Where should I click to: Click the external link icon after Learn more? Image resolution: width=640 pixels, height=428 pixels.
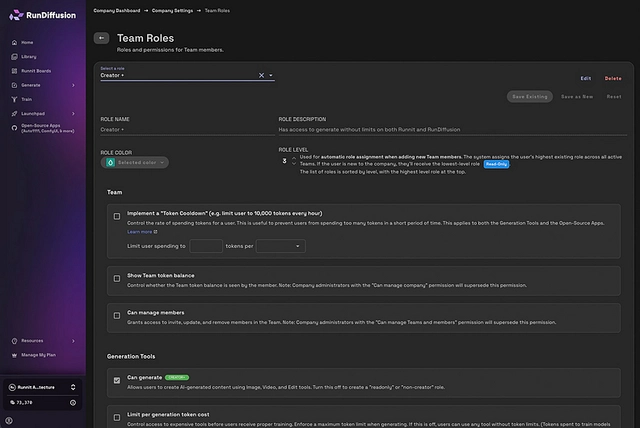pos(155,232)
